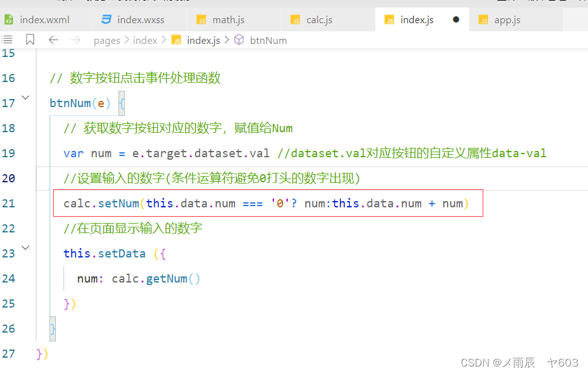Viewport: 588px width, 374px height.
Task: Click line number 21 in the gutter
Action: coord(8,204)
